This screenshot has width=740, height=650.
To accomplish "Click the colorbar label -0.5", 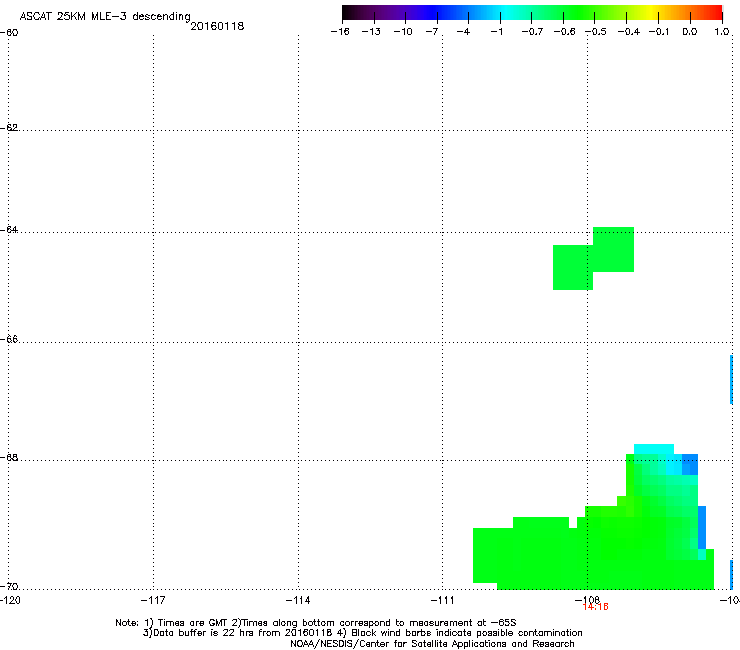I will [596, 32].
